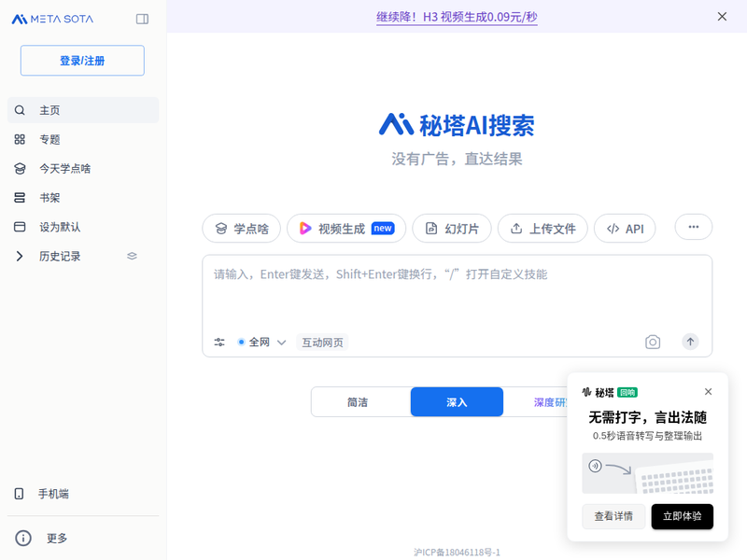Click the API chip button
This screenshot has height=560, width=747.
pyautogui.click(x=625, y=229)
